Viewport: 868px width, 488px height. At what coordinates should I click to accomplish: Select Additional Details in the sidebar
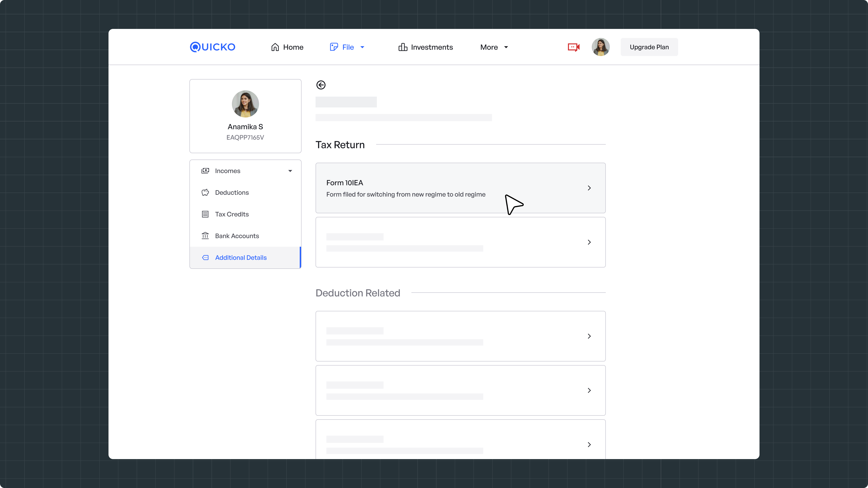tap(245, 258)
